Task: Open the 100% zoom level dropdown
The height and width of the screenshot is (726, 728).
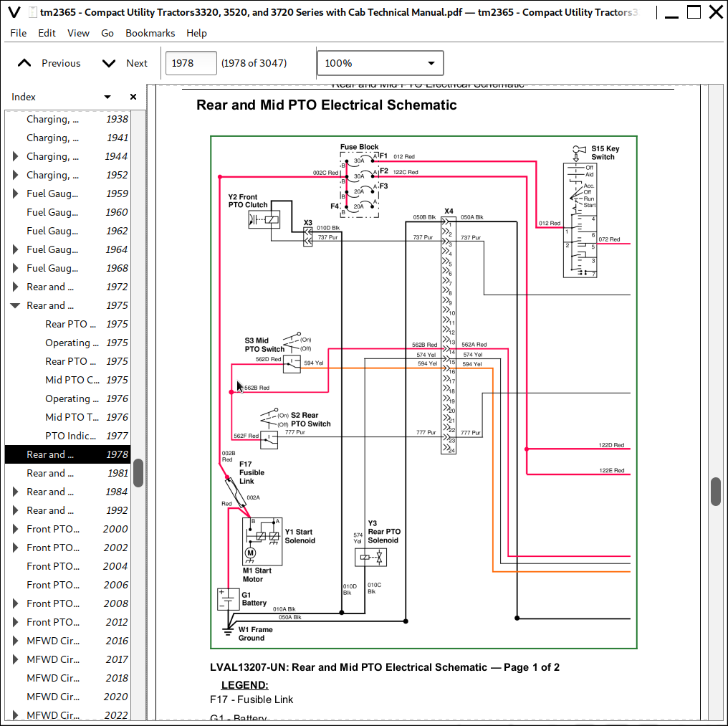Action: pyautogui.click(x=380, y=63)
